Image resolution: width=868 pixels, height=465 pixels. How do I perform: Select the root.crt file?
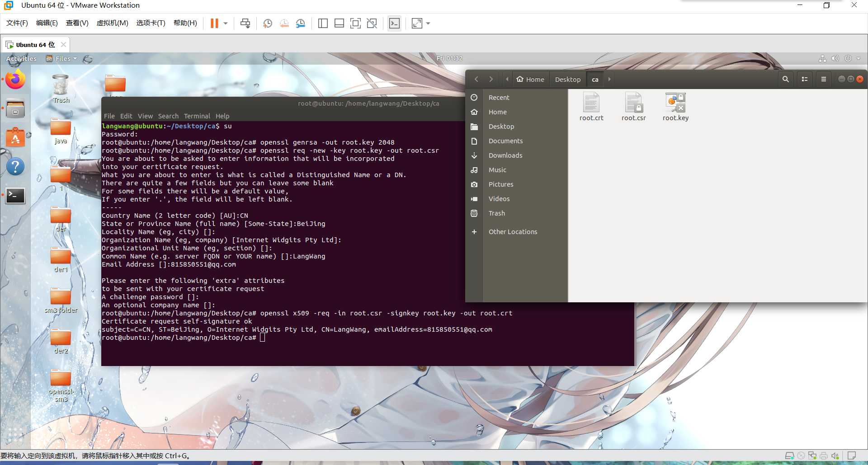coord(591,107)
